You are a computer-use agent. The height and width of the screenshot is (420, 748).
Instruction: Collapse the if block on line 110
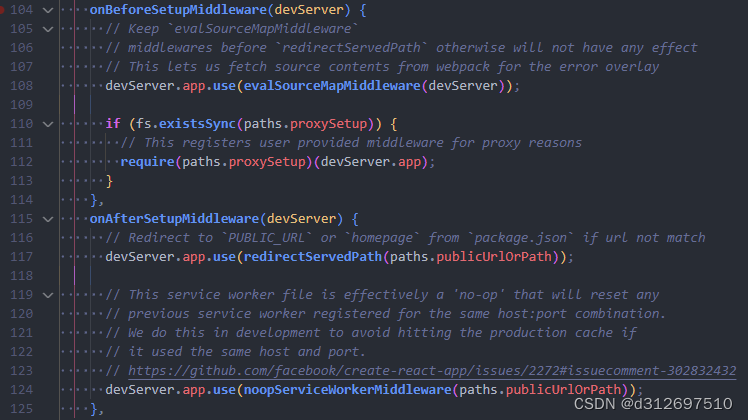pos(48,124)
